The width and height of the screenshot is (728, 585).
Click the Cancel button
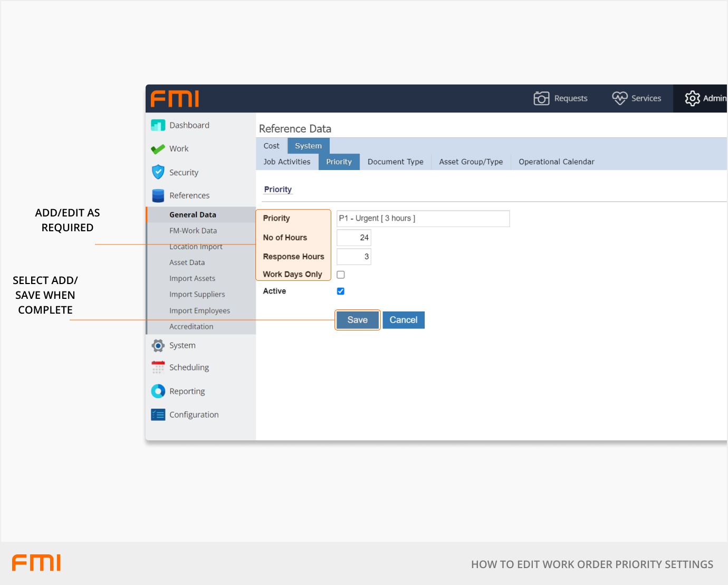coord(404,320)
